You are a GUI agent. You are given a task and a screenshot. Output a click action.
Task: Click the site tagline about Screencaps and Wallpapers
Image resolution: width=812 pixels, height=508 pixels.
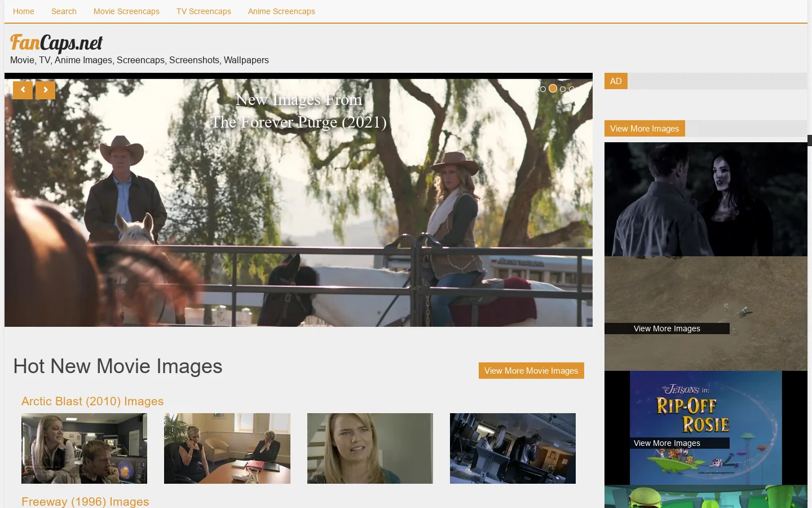tap(139, 60)
